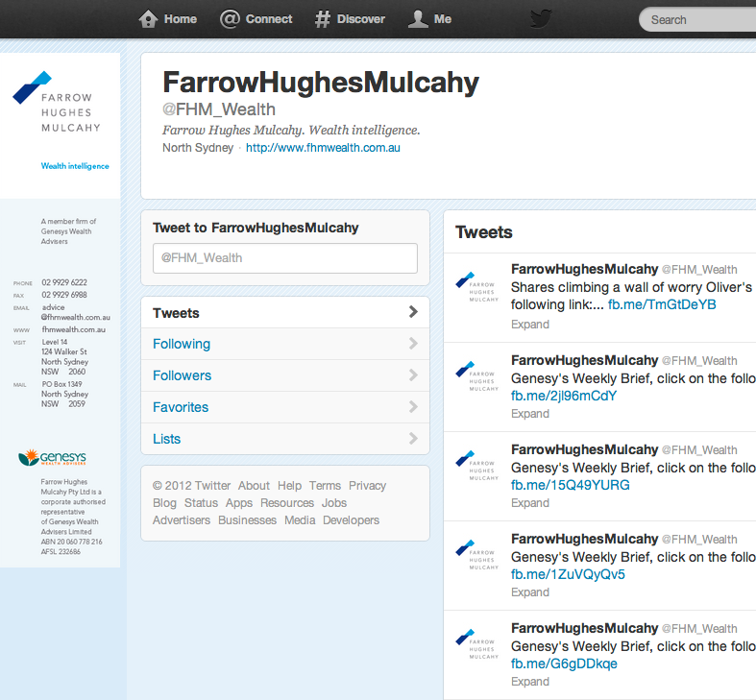Image resolution: width=756 pixels, height=700 pixels.
Task: Click avatar of fb.me/15Q49YURG tweet
Action: pyautogui.click(x=476, y=466)
